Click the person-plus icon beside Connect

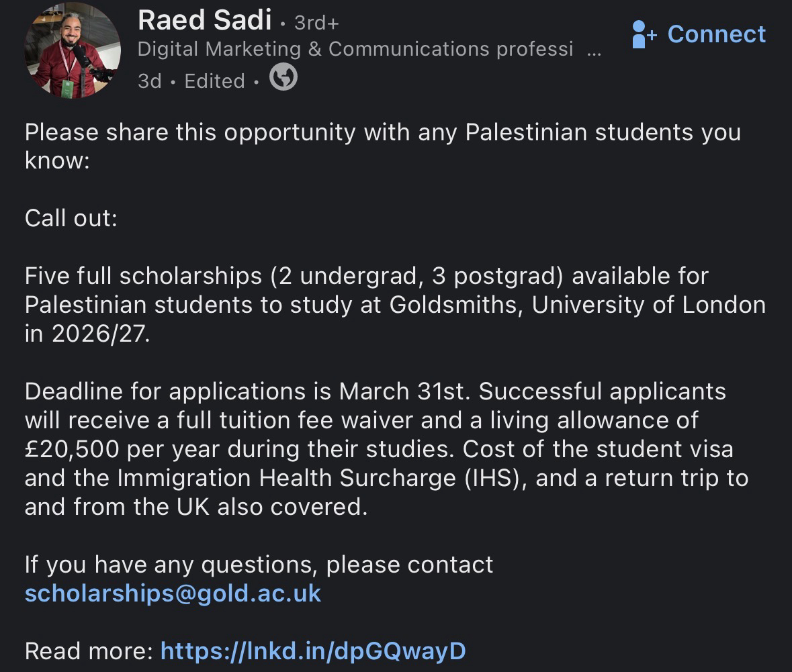point(644,34)
